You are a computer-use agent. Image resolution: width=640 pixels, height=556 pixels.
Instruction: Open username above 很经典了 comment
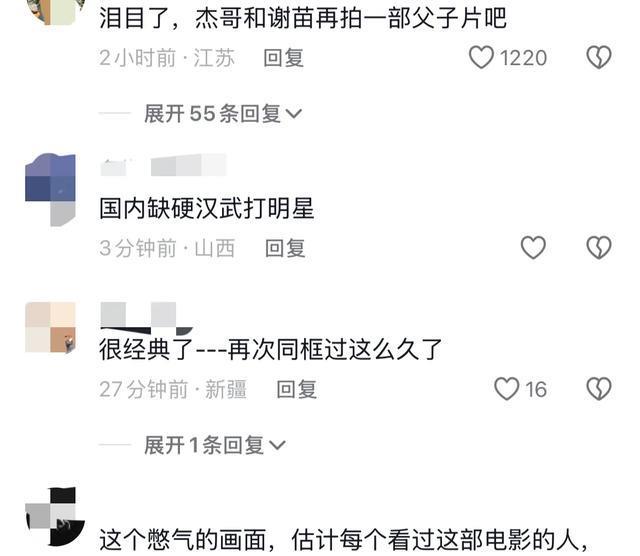pyautogui.click(x=146, y=318)
